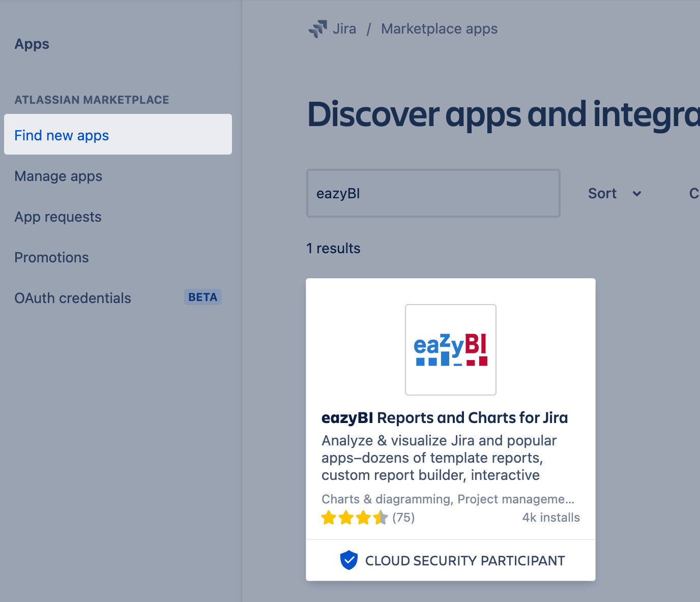The width and height of the screenshot is (700, 602).
Task: Click Cloud Security Participant badge text
Action: pyautogui.click(x=465, y=561)
